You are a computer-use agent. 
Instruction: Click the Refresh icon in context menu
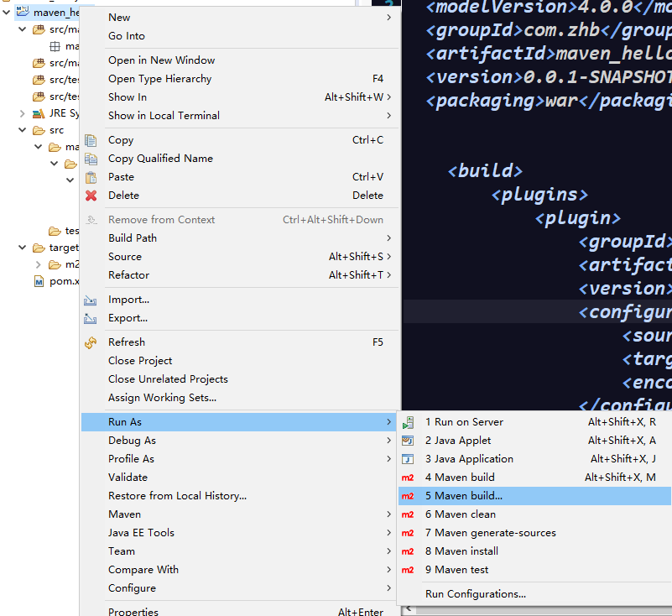(x=91, y=342)
